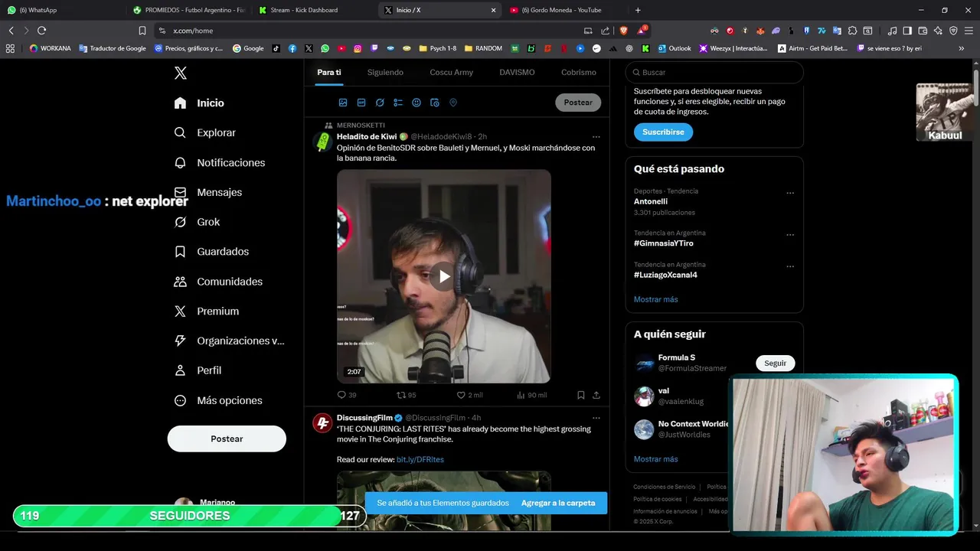Open the RANDOM bookmarks folder

483,48
